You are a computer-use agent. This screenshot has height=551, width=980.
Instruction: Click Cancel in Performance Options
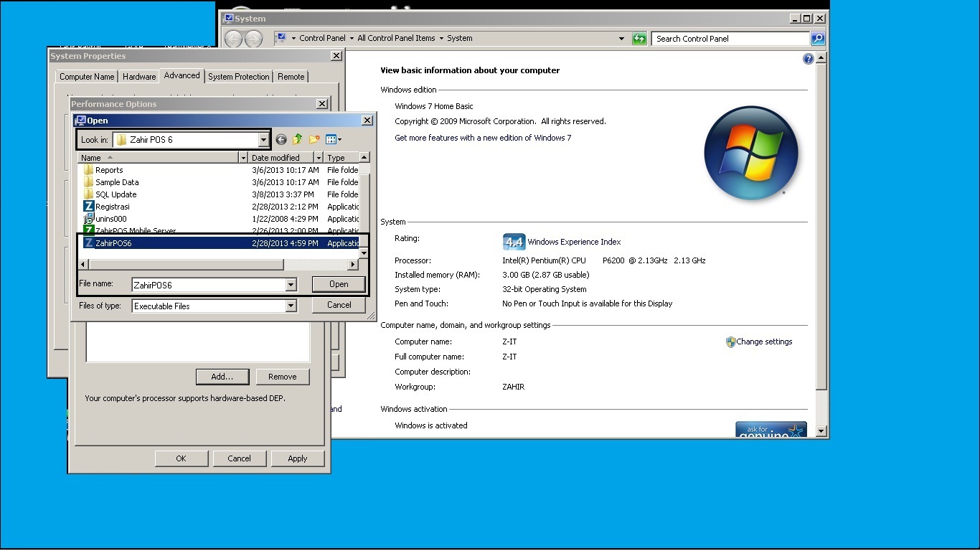point(239,458)
